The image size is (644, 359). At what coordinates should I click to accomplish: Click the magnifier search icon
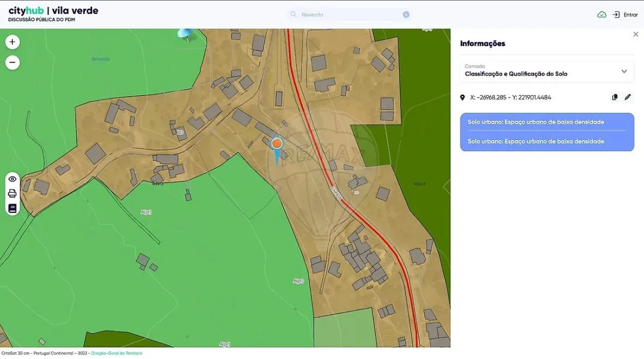(x=294, y=14)
